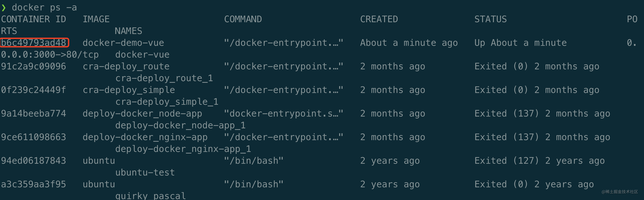Click the COMMAND column header
This screenshot has height=200, width=644.
243,19
